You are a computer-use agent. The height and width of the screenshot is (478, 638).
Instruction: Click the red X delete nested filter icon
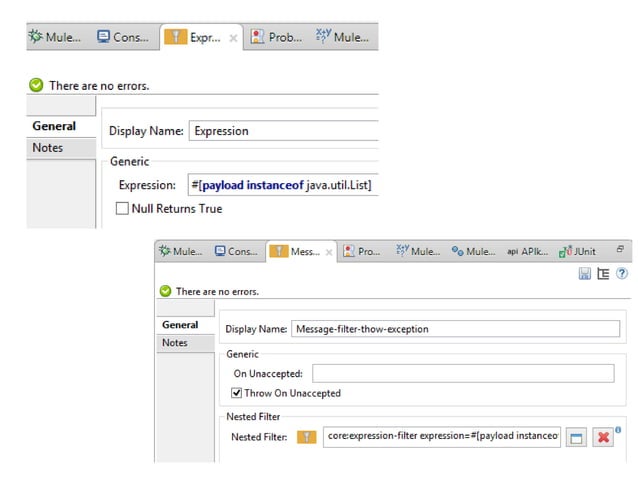602,437
